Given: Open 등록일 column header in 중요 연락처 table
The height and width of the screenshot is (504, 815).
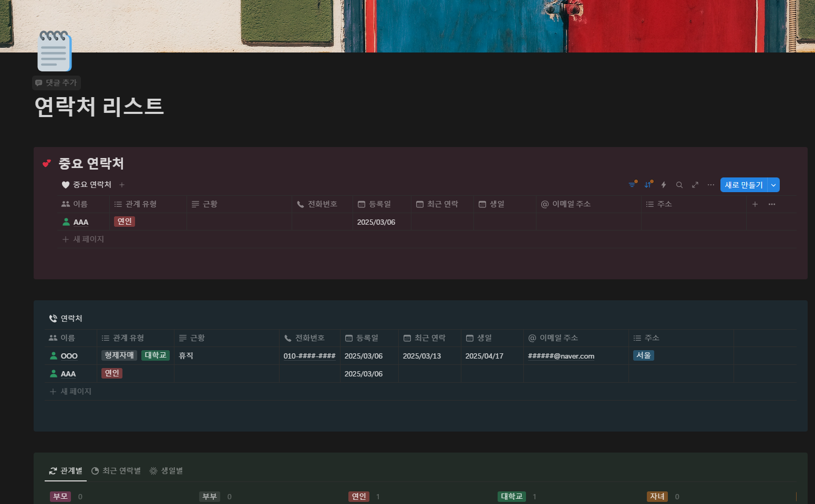Looking at the screenshot, I should (x=381, y=204).
